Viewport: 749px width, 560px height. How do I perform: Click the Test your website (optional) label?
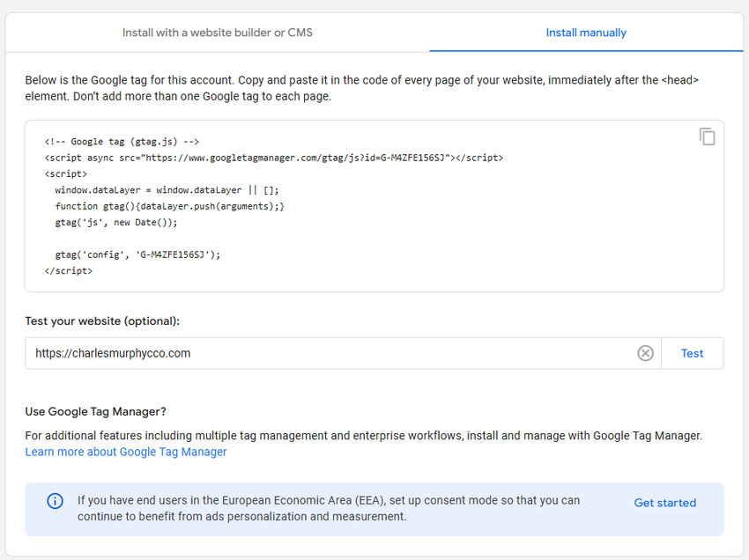(x=102, y=321)
